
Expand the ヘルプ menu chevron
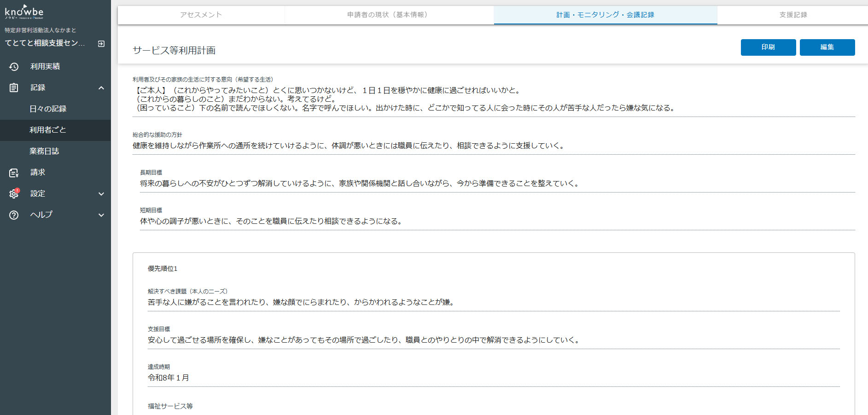[x=101, y=215]
